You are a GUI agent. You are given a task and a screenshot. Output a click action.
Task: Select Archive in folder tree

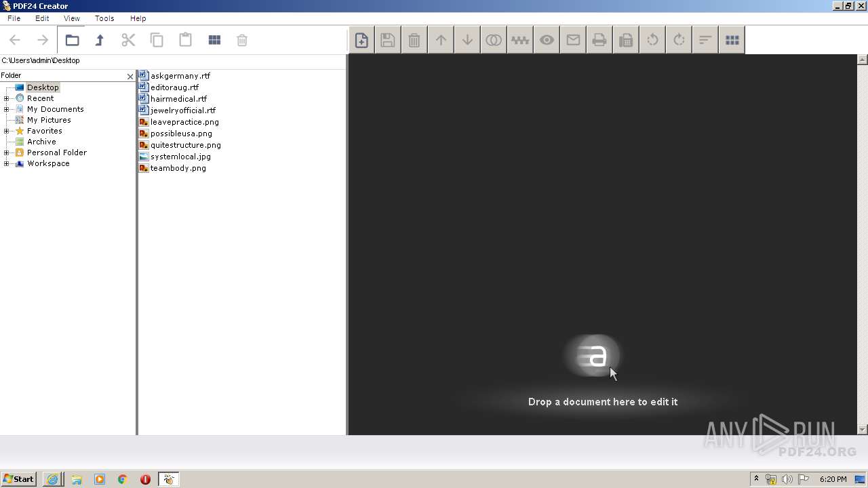(41, 142)
